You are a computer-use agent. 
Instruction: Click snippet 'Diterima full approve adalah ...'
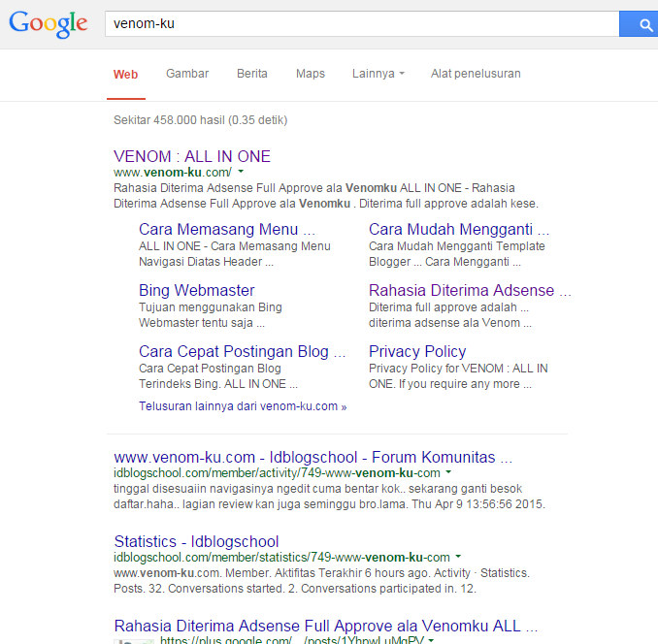[x=448, y=307]
